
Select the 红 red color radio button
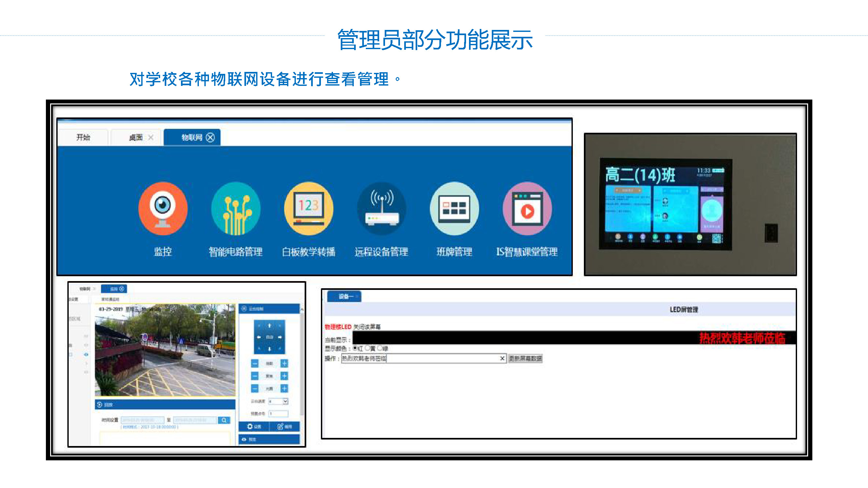click(x=355, y=348)
